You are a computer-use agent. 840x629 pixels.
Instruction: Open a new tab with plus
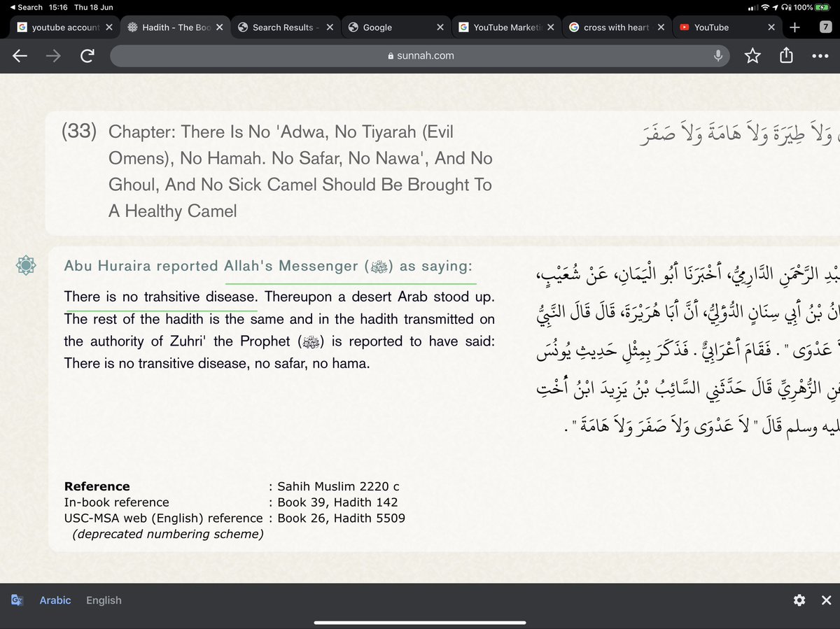794,27
